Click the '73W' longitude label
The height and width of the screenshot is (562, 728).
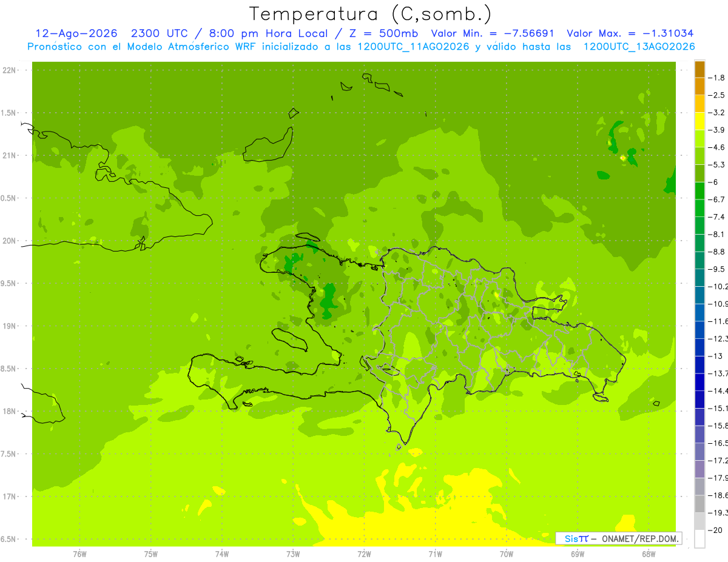tap(293, 554)
